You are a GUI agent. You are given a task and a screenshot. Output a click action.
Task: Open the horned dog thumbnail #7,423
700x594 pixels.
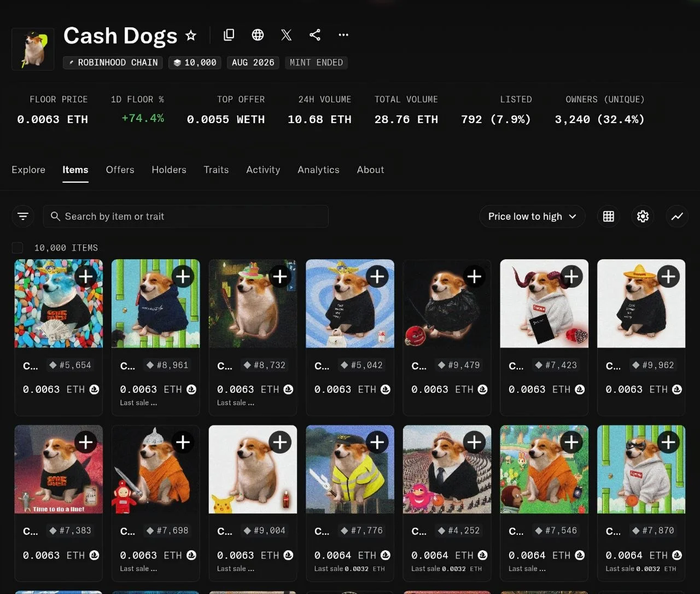(x=544, y=304)
